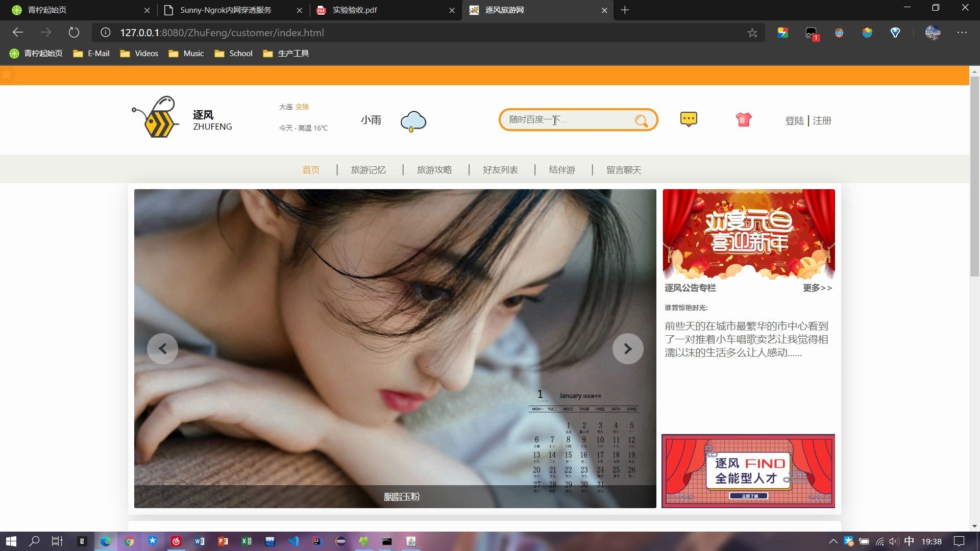Open the chat message icon
Image resolution: width=980 pixels, height=551 pixels.
tap(689, 120)
